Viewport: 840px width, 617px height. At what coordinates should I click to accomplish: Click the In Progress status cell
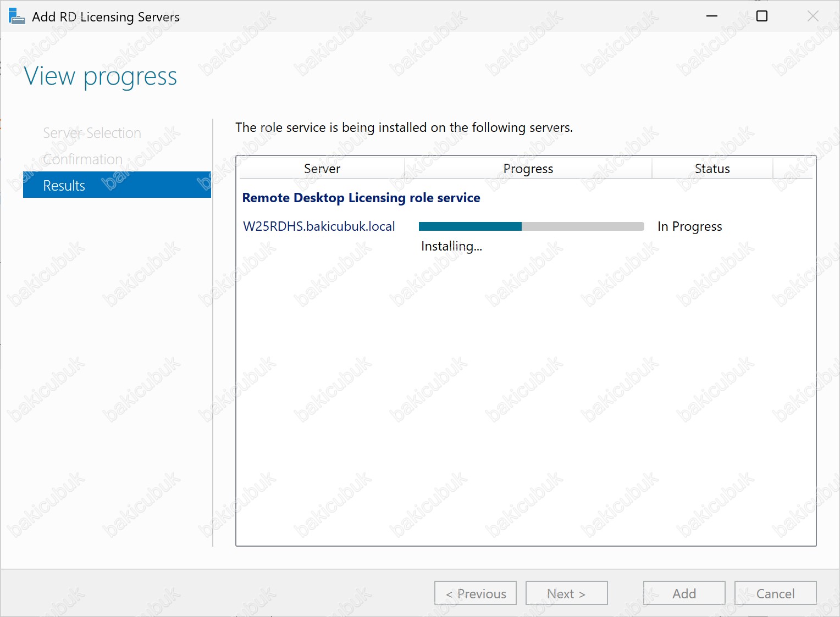(689, 226)
